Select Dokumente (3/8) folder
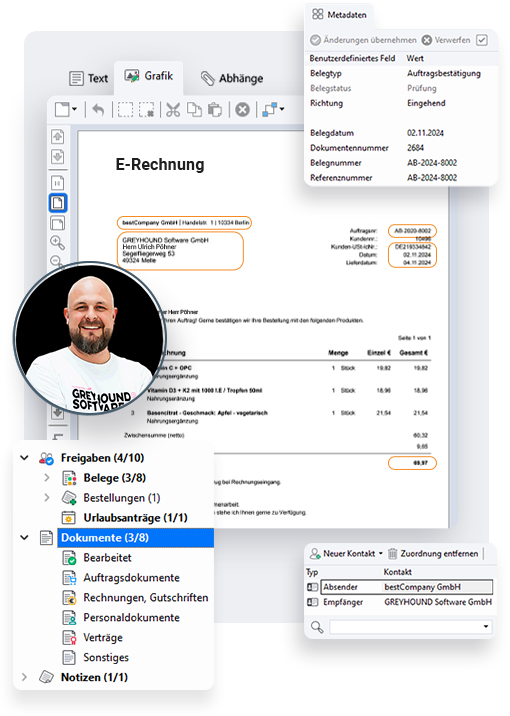This screenshot has height=716, width=510. (135, 537)
